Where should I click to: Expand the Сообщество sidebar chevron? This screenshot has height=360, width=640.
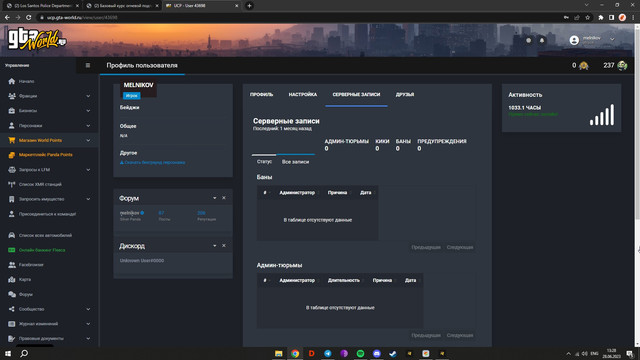[88, 309]
